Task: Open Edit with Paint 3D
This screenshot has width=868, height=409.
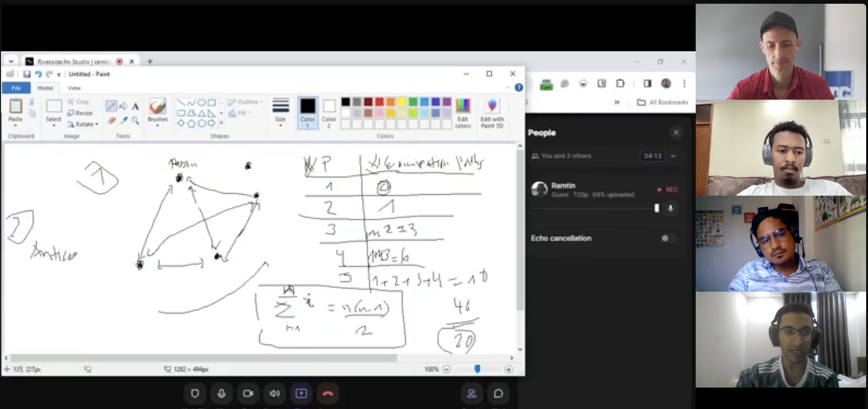Action: coord(492,112)
